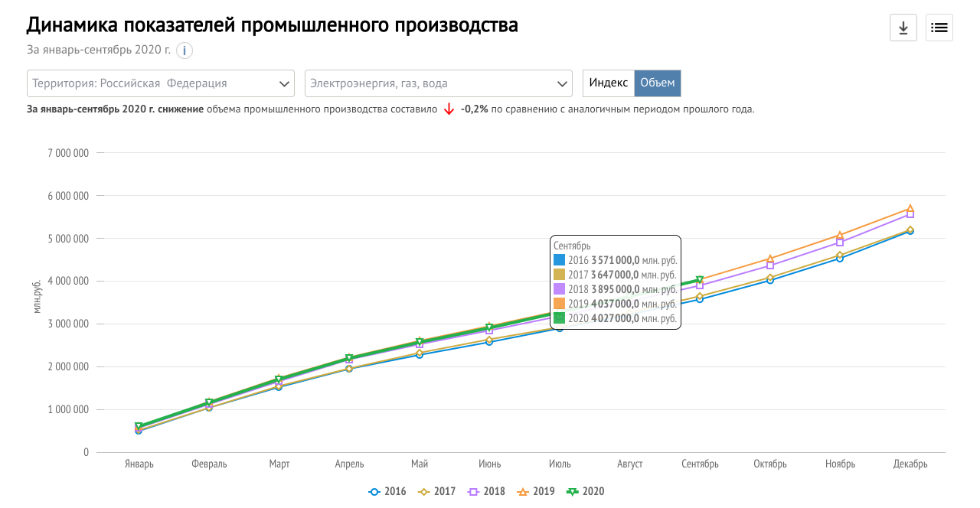Image resolution: width=980 pixels, height=508 pixels.
Task: Click the 2018 square marker at Ноябрь
Action: point(840,243)
